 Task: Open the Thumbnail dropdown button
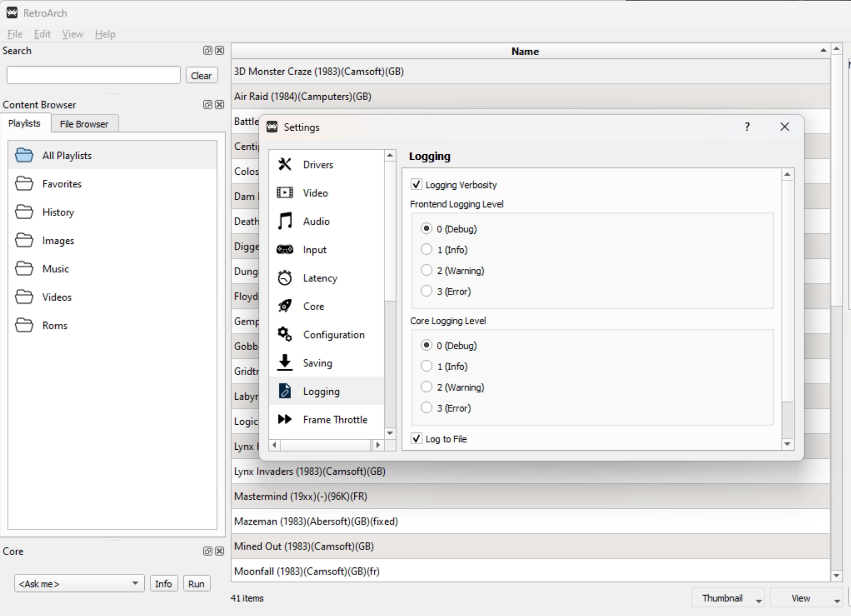[x=728, y=598]
